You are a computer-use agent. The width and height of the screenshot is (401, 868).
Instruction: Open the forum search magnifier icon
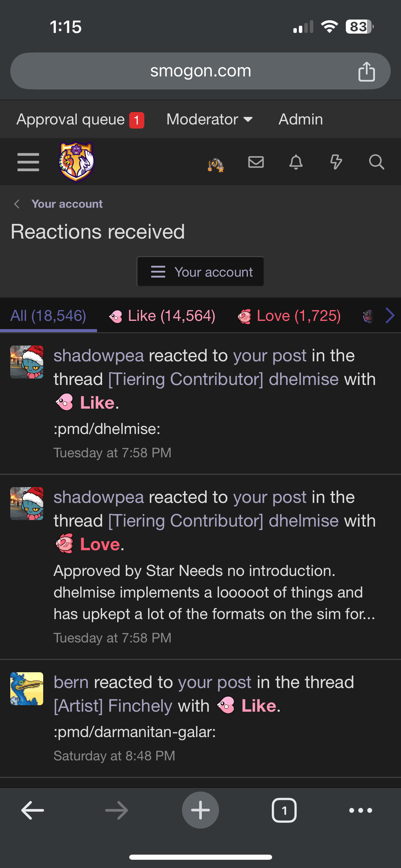(x=376, y=162)
